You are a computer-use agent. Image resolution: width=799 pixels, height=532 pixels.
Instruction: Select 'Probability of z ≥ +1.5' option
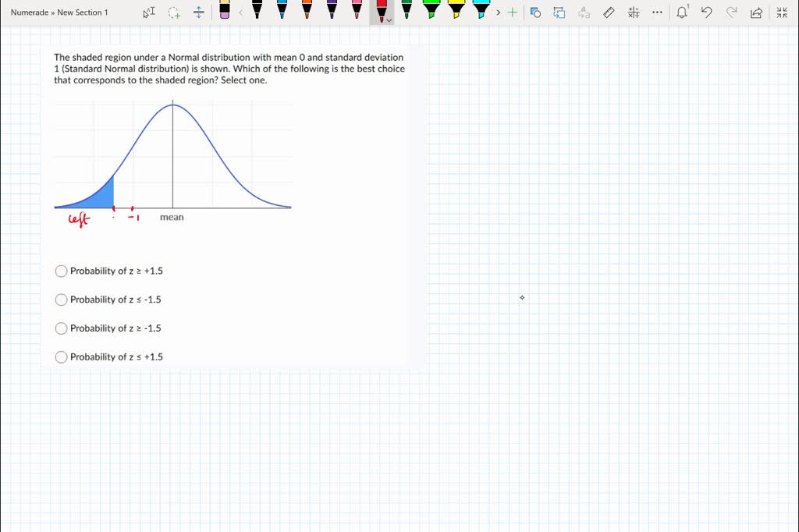tap(62, 271)
